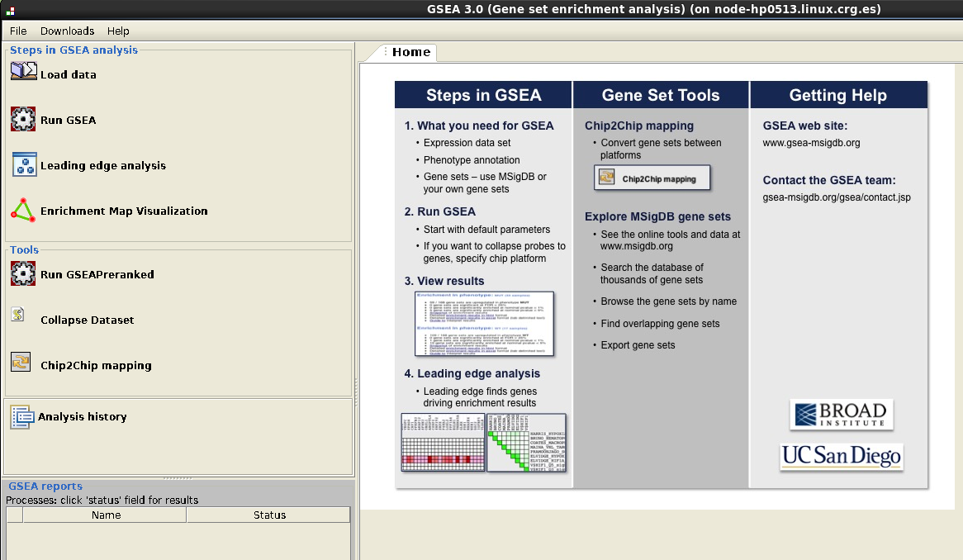Open the Help menu

118,31
